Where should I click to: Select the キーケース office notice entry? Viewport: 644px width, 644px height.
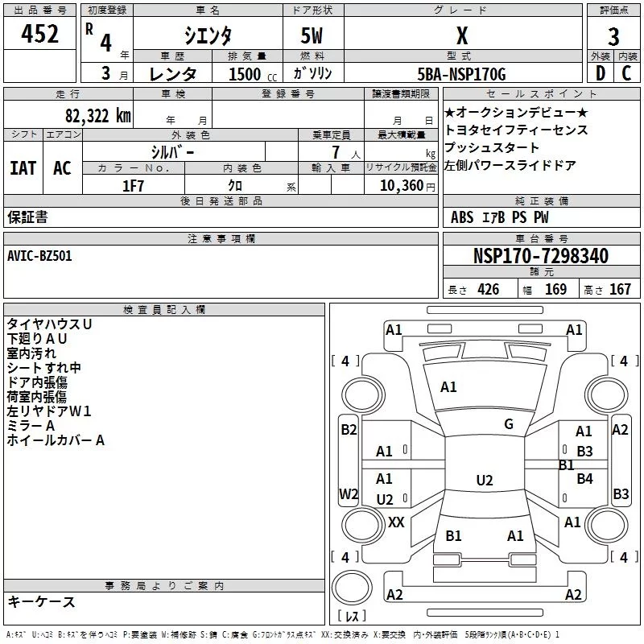coord(41,601)
